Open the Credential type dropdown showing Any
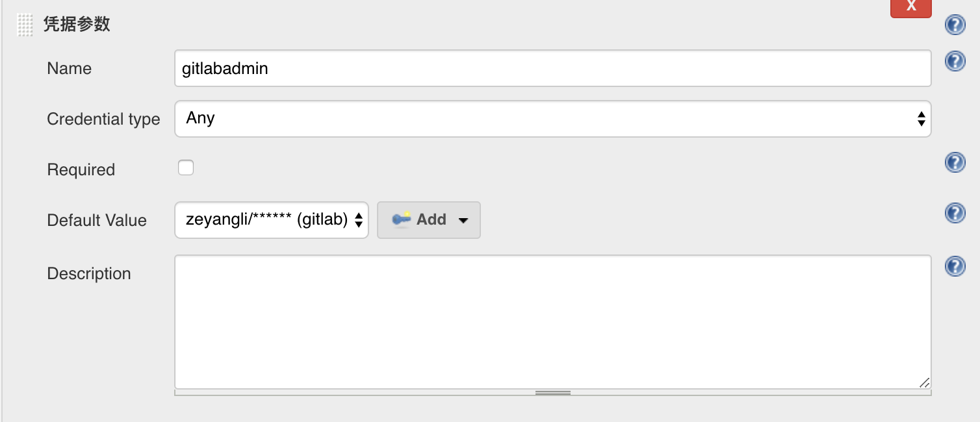Screen dimensions: 980x422 pyautogui.click(x=552, y=118)
